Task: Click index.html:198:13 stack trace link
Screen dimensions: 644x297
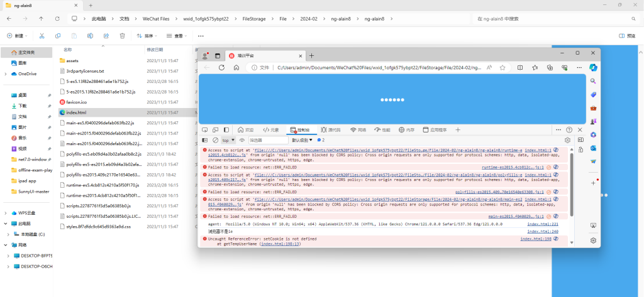Action: (x=280, y=244)
